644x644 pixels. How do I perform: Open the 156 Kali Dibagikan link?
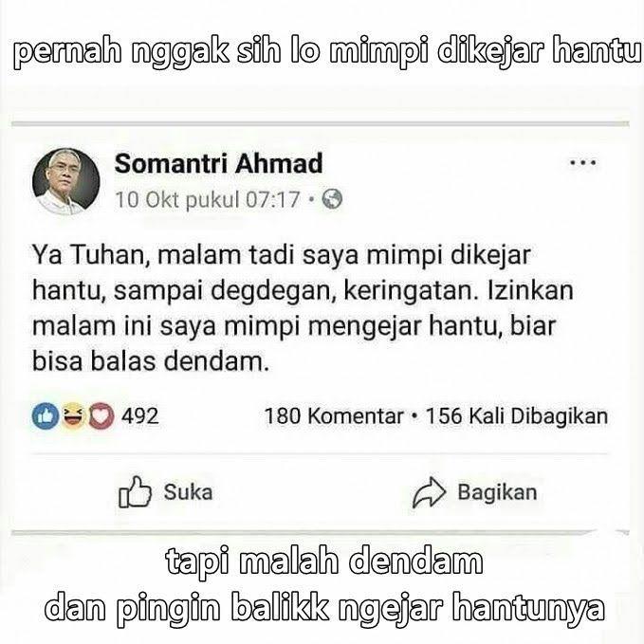click(517, 416)
